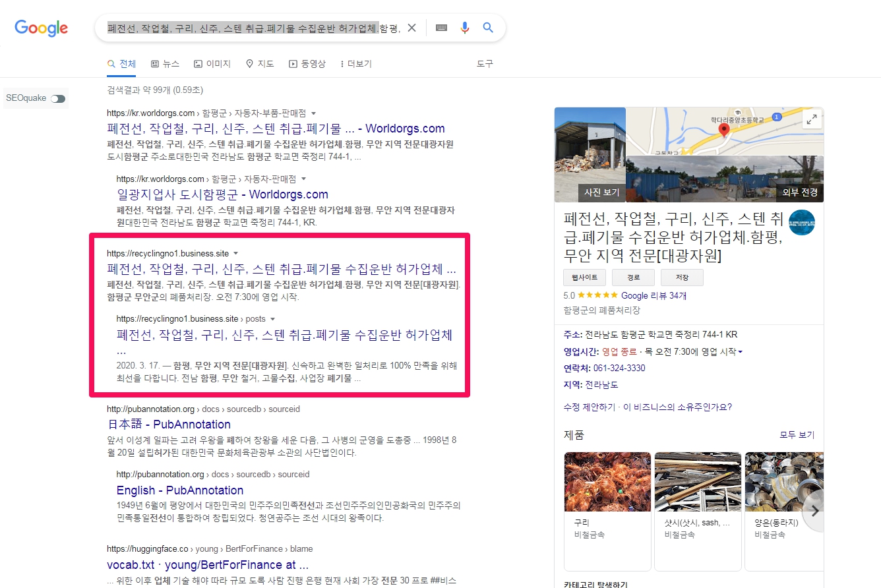Click the blue search magnifier icon

click(x=488, y=28)
